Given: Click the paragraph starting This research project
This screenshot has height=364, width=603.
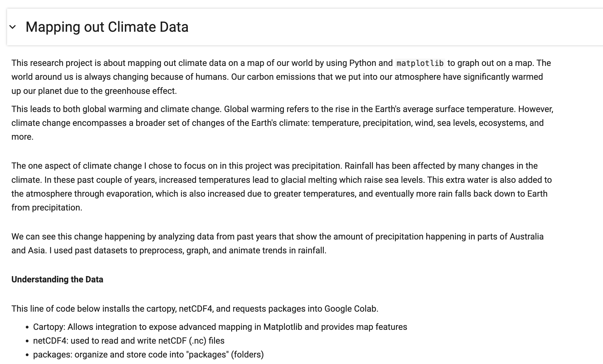Looking at the screenshot, I should [277, 77].
